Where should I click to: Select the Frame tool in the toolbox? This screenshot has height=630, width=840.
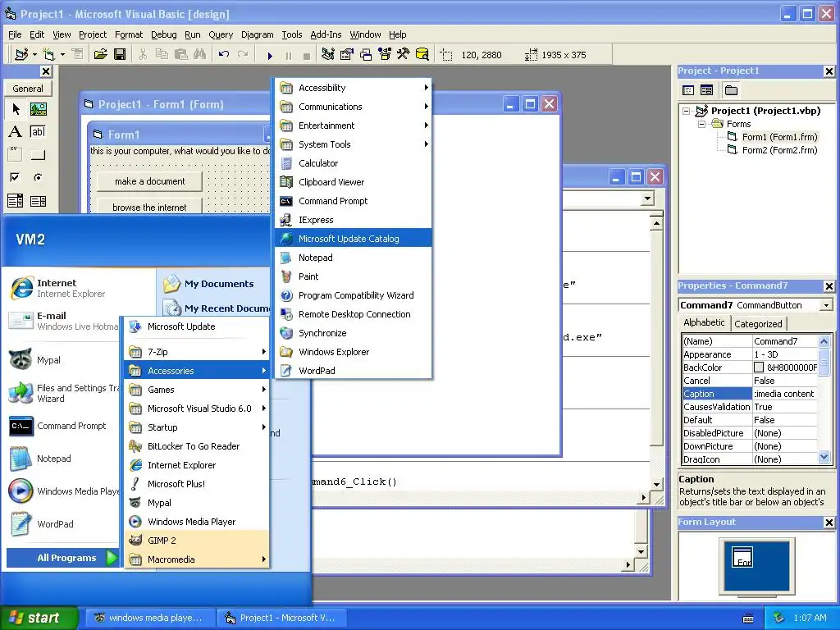click(15, 155)
